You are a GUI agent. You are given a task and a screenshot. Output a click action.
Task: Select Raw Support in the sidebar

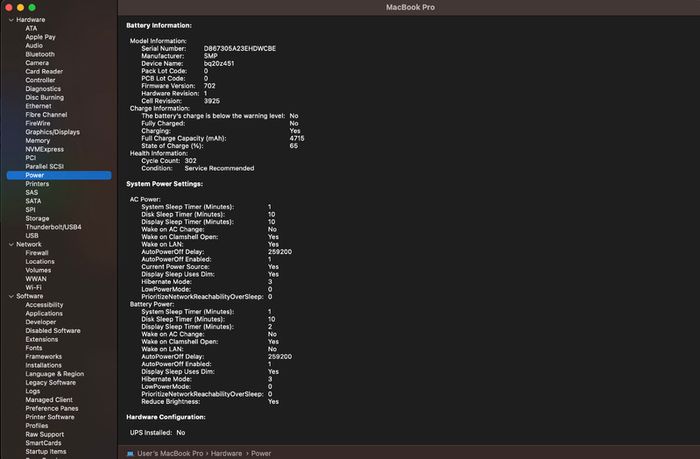tap(44, 434)
